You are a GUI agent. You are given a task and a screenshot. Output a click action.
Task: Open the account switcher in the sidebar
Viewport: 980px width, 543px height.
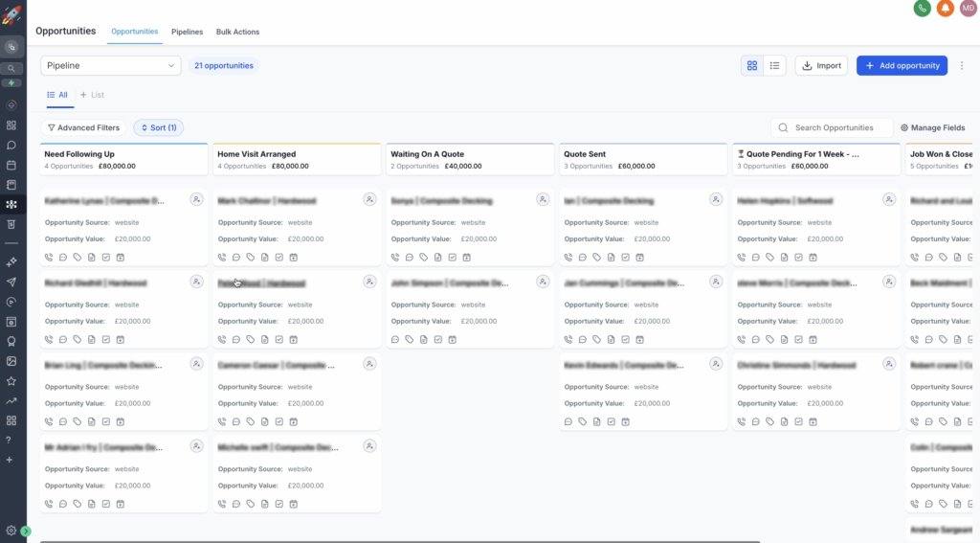[11, 47]
